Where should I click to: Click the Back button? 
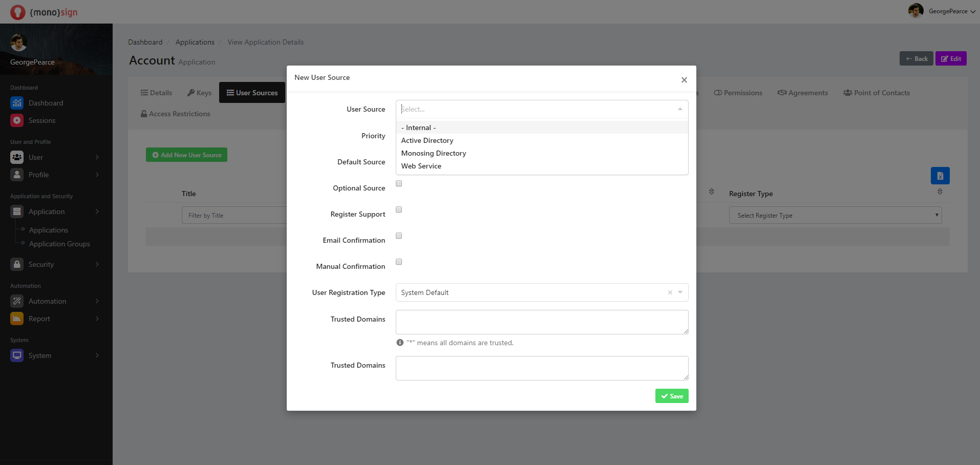917,58
